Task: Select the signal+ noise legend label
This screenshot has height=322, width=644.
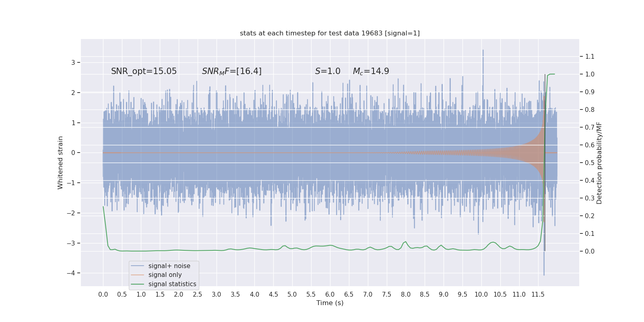Action: [x=169, y=266]
